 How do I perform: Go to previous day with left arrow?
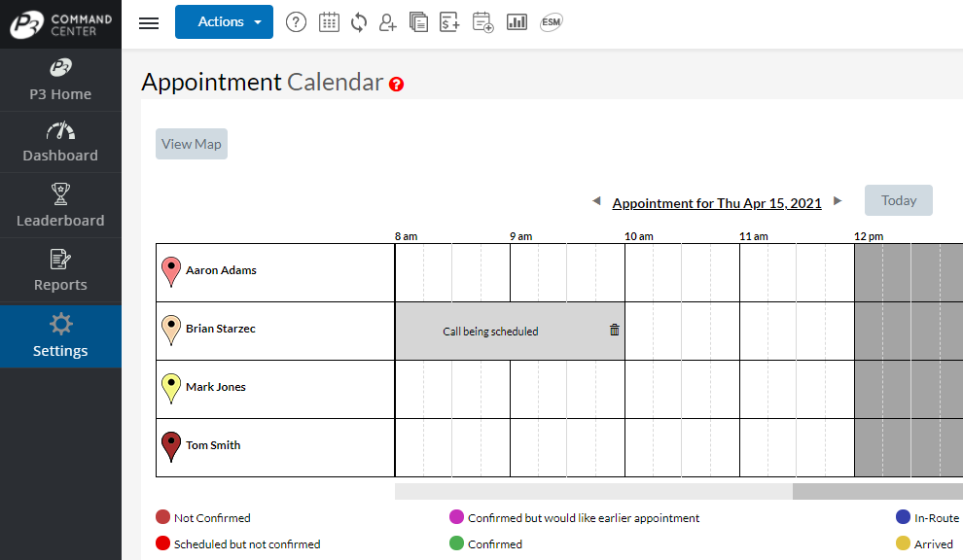point(596,200)
